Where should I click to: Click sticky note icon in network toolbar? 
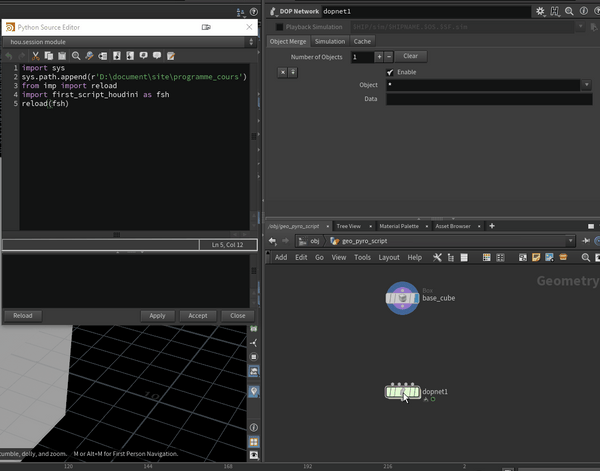536,258
